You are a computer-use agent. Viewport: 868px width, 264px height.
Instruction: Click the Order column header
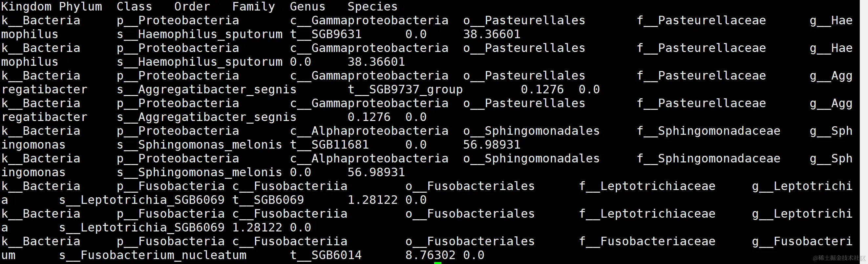tap(192, 7)
